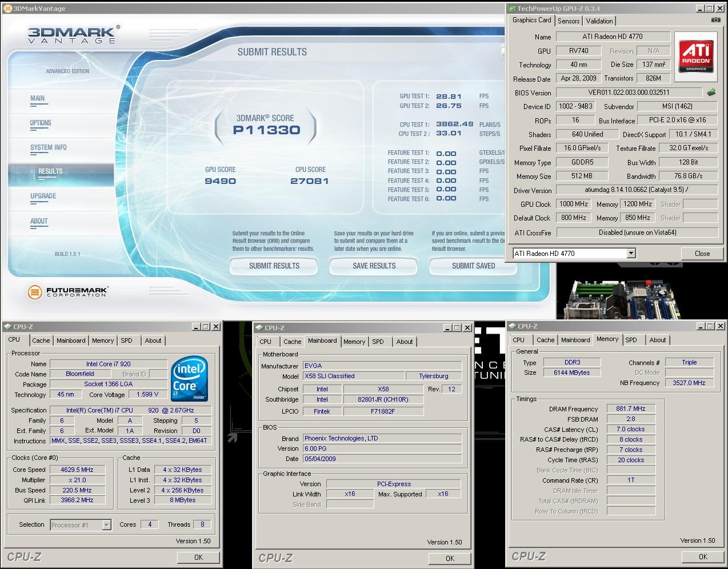This screenshot has width=728, height=569.
Task: Open the Memory tab in the CPU-Z CPU window
Action: [x=103, y=340]
